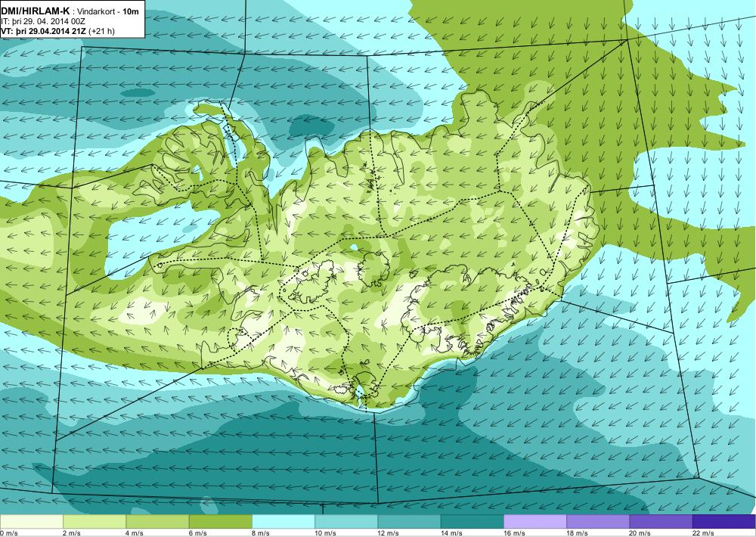The width and height of the screenshot is (756, 537).
Task: Click the "0 m/s" legend label
Action: point(9,533)
